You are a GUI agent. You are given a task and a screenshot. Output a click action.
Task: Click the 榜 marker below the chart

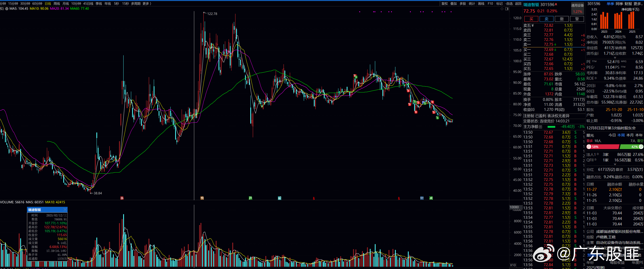202,198
